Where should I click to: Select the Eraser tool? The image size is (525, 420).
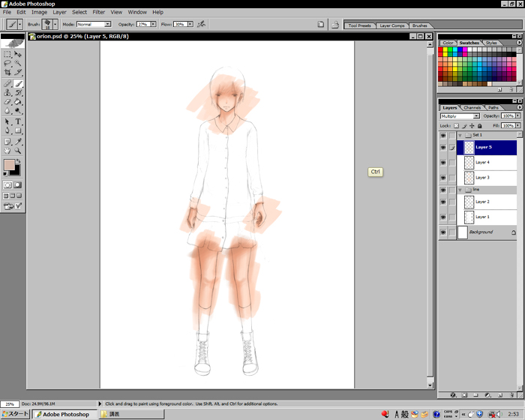click(x=7, y=102)
